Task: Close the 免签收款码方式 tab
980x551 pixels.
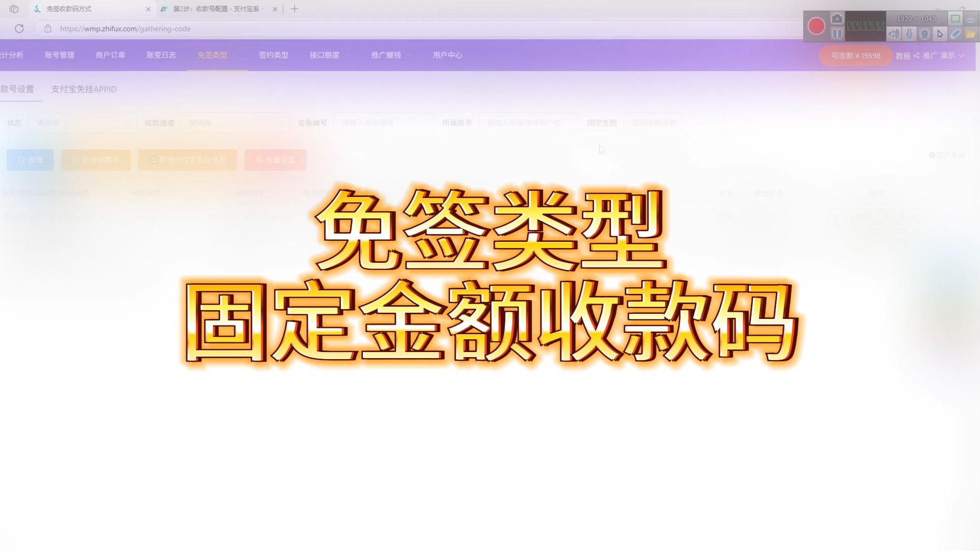Action: pos(148,9)
